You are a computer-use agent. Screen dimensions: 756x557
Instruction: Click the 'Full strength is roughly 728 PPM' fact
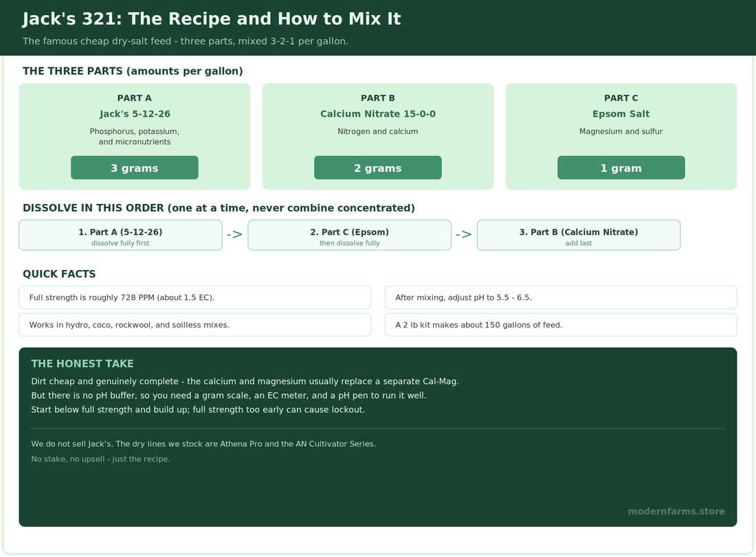coord(194,297)
